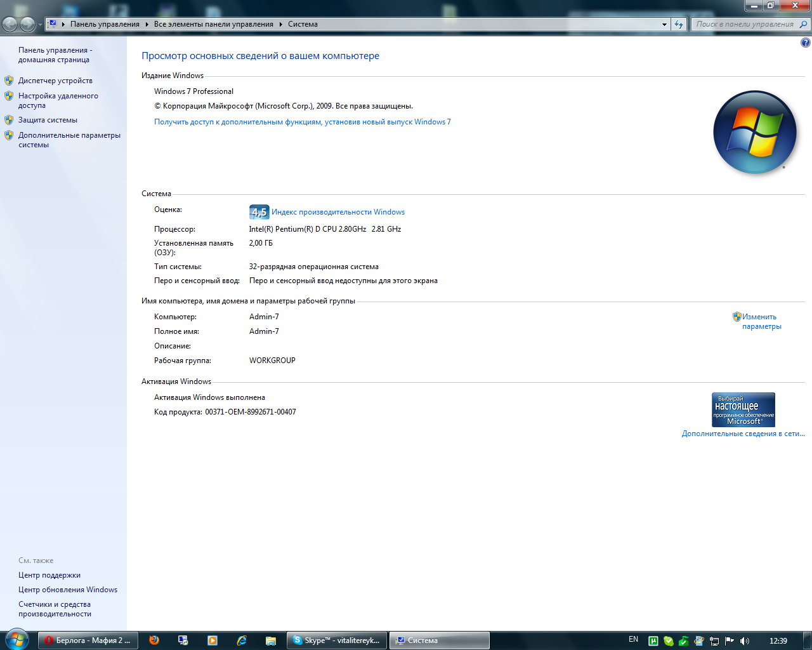
Task: Click shield icon beside "Диспетчер устройств"
Action: (9, 81)
